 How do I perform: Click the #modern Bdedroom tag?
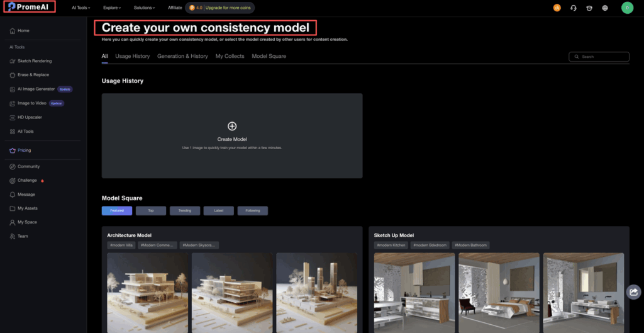point(430,246)
